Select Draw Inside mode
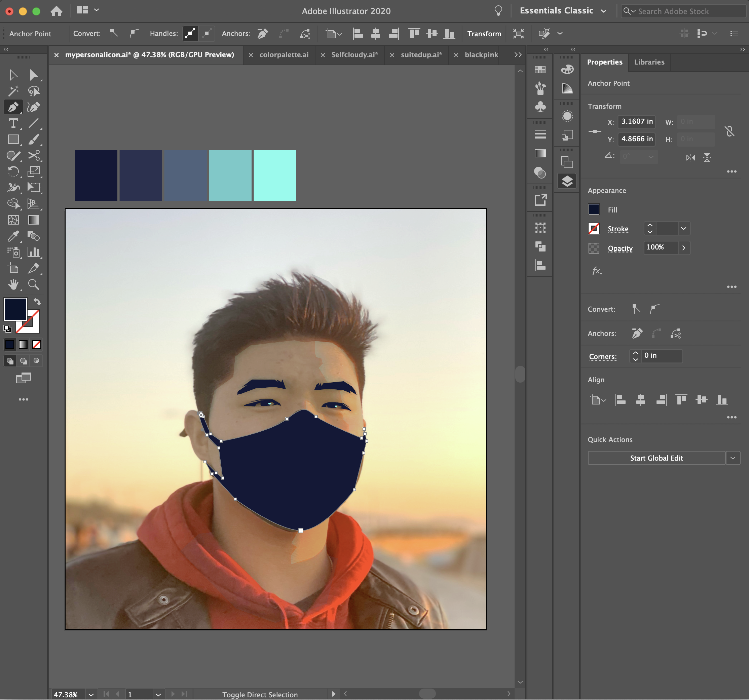 (37, 361)
